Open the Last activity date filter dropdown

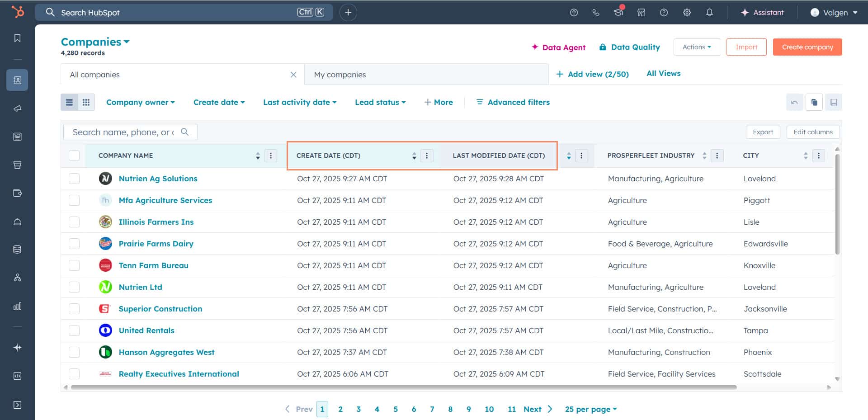[300, 102]
